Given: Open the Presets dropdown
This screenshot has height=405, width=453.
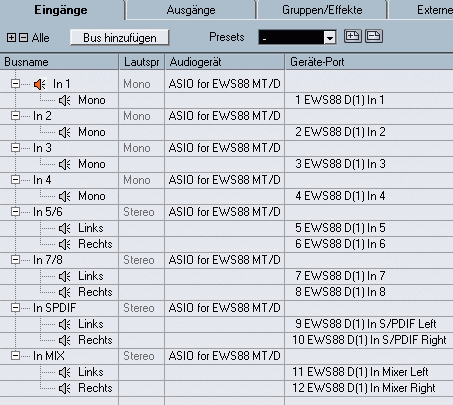Looking at the screenshot, I should (x=330, y=38).
